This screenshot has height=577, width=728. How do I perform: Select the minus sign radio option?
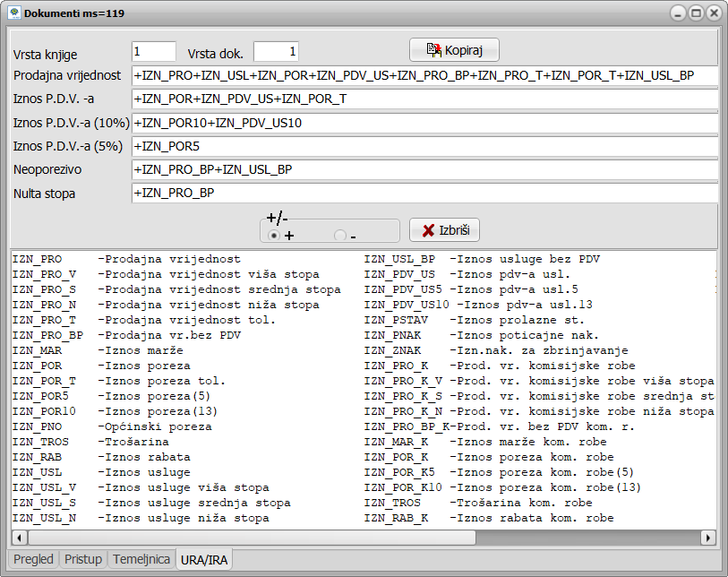(x=339, y=236)
